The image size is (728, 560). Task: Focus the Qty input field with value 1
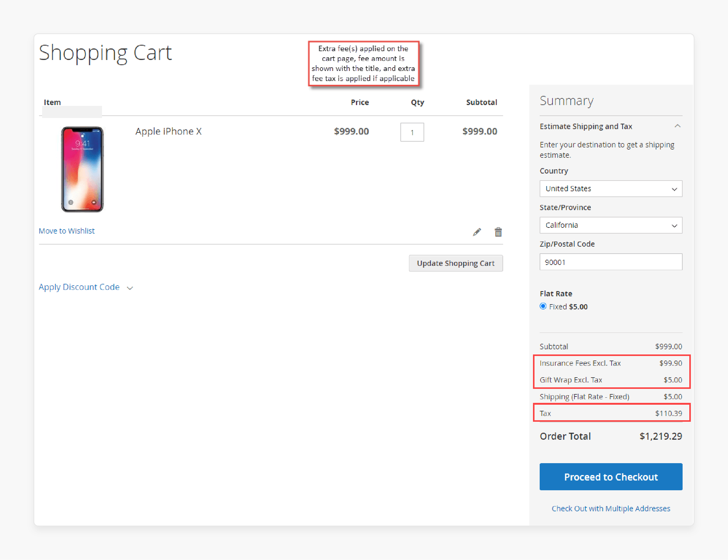coord(412,132)
